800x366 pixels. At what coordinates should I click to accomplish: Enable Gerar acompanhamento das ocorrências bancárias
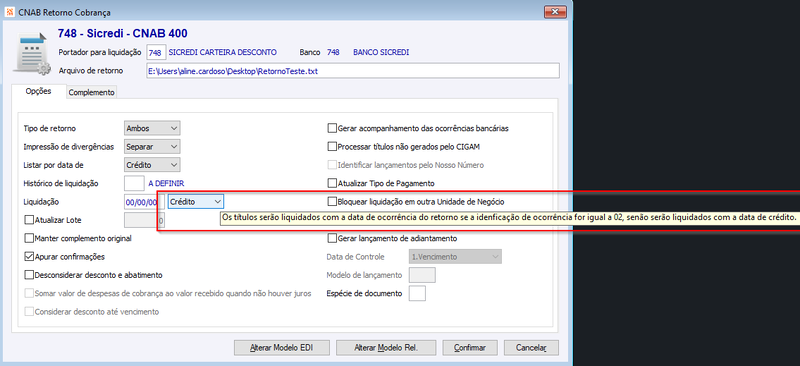tap(332, 128)
